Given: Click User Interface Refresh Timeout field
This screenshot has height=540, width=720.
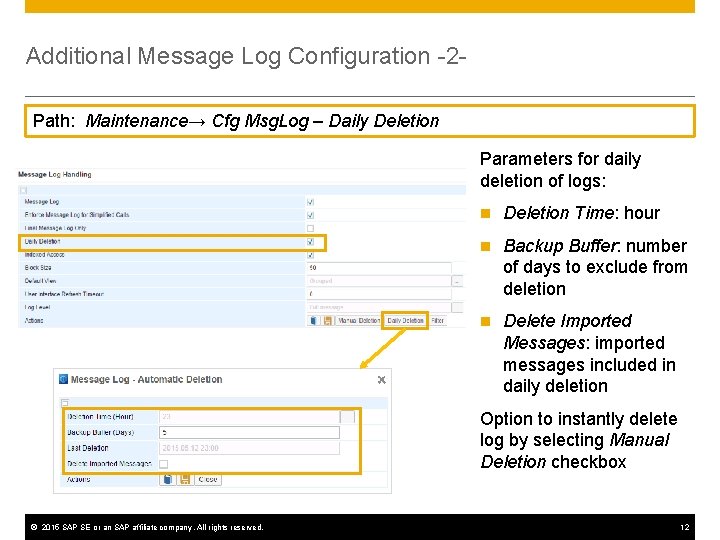Looking at the screenshot, I should pos(379,294).
